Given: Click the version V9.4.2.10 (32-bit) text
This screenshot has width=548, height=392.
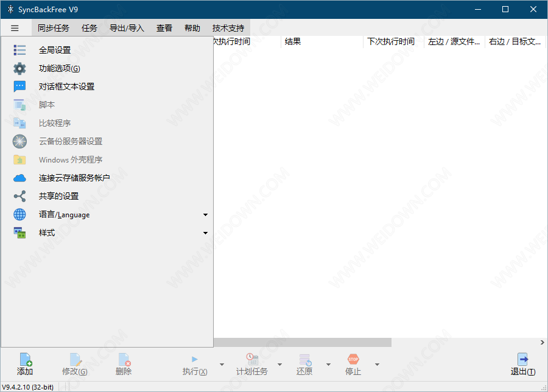Looking at the screenshot, I should 28,387.
